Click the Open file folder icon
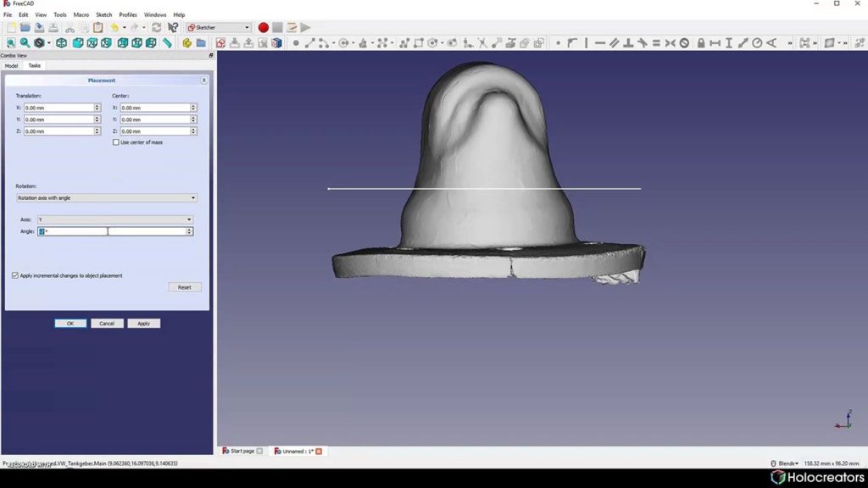Viewport: 868px width, 488px height. [25, 28]
